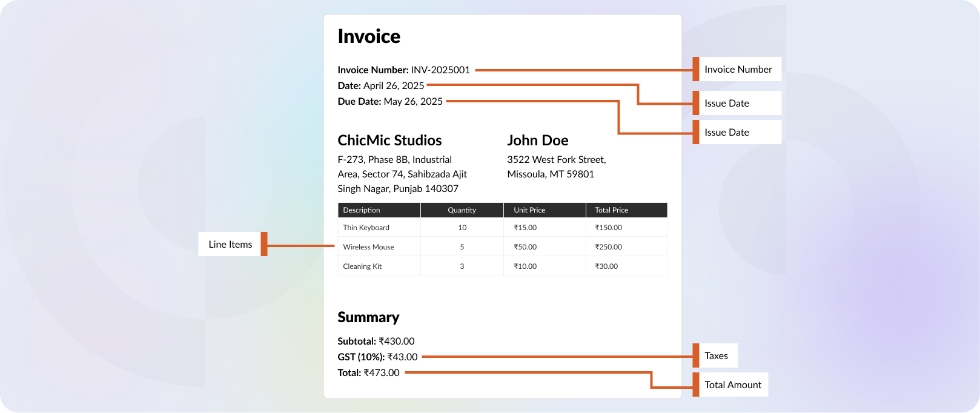
Task: Select the Quantity column header
Action: 462,210
